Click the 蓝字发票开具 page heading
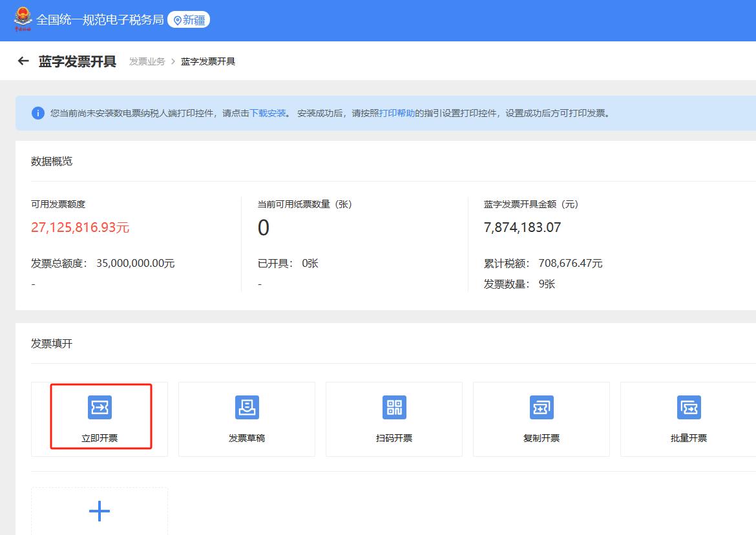 coord(77,61)
